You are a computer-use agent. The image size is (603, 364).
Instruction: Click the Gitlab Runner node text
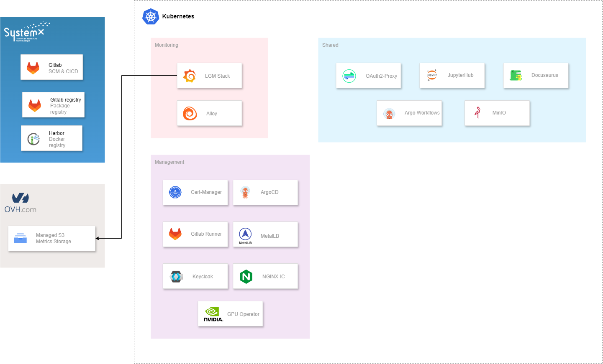coord(206,234)
